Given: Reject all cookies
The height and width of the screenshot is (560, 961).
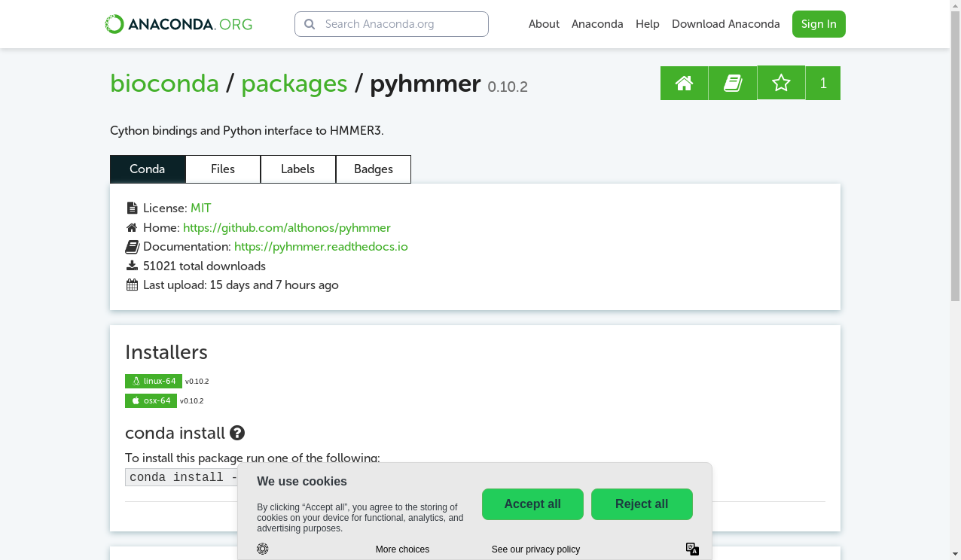Looking at the screenshot, I should coord(642,504).
